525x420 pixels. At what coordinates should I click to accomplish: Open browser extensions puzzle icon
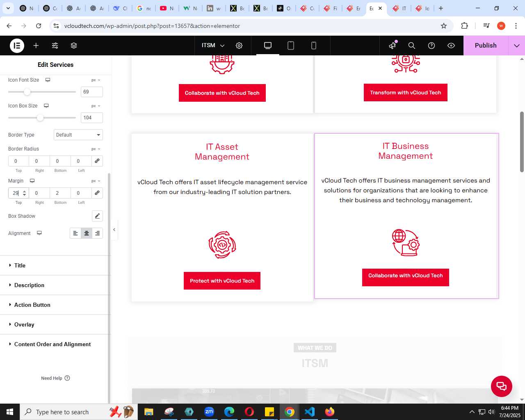click(464, 26)
